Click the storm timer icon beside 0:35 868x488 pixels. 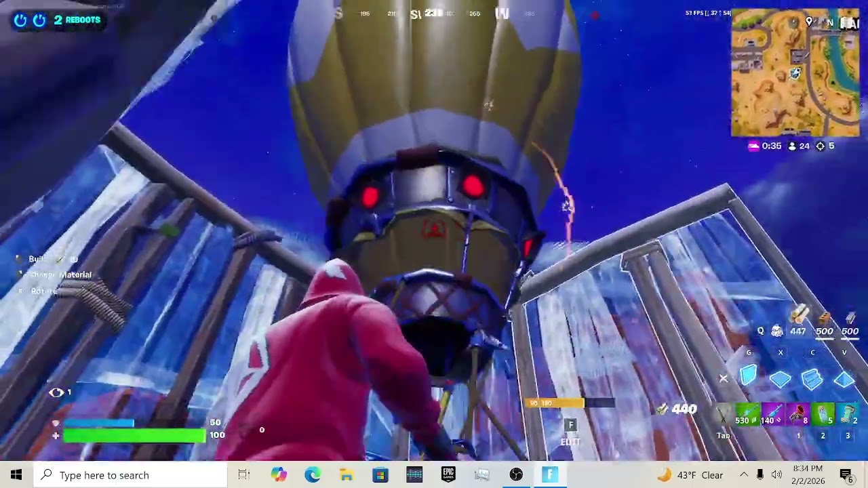tap(753, 146)
